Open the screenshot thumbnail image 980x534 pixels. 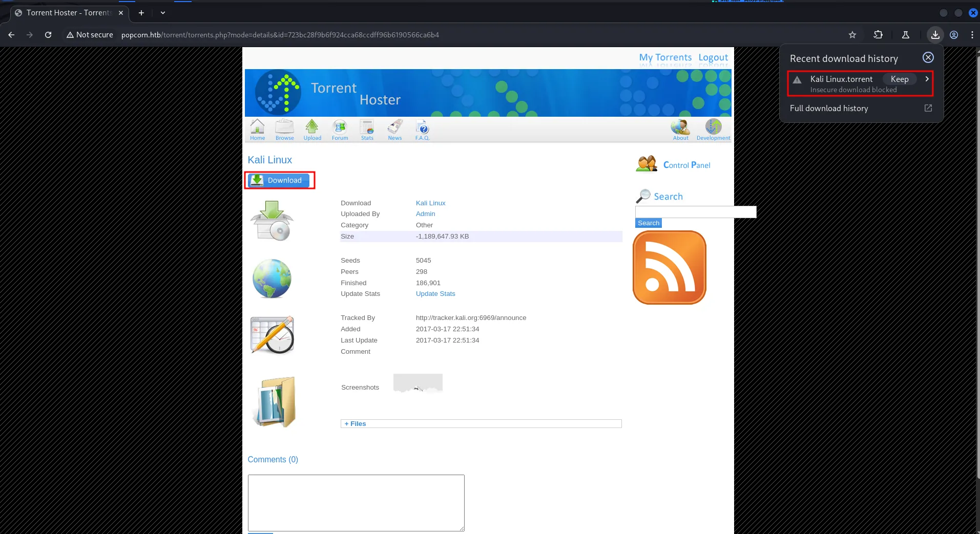(x=418, y=383)
